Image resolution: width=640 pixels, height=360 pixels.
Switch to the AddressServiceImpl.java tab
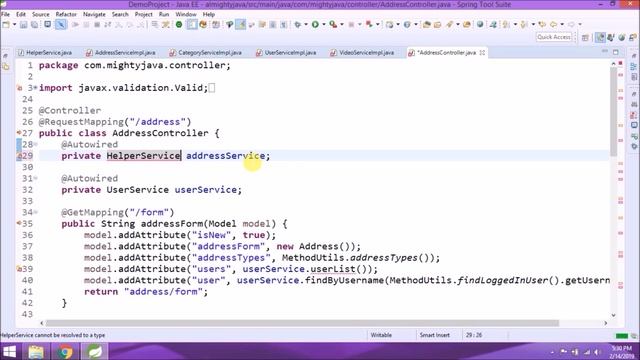[121, 53]
